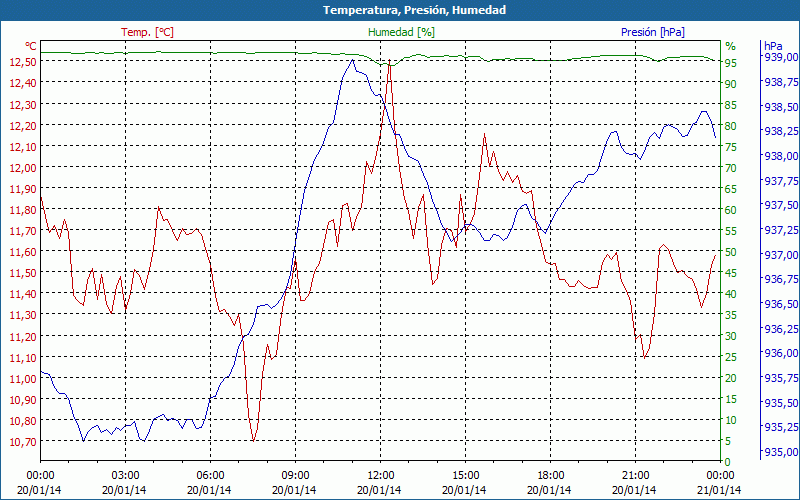This screenshot has width=800, height=500.
Task: Click temperature axis value 10,90
Action: pos(23,399)
